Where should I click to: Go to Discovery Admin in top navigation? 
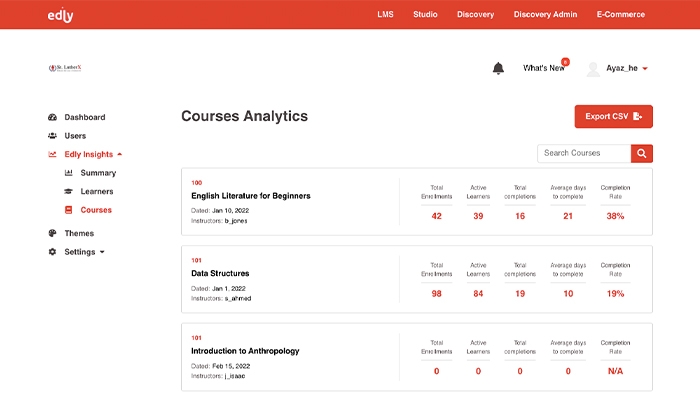pyautogui.click(x=545, y=15)
